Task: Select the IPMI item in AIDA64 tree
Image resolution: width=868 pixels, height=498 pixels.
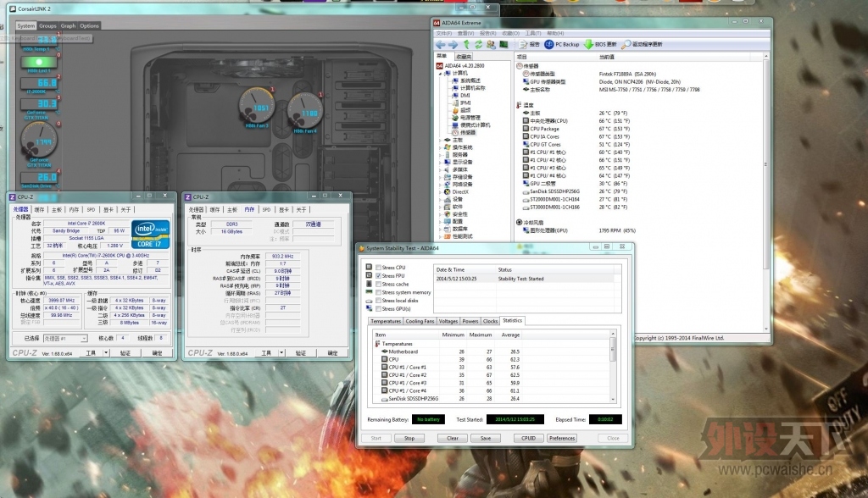Action: [465, 102]
